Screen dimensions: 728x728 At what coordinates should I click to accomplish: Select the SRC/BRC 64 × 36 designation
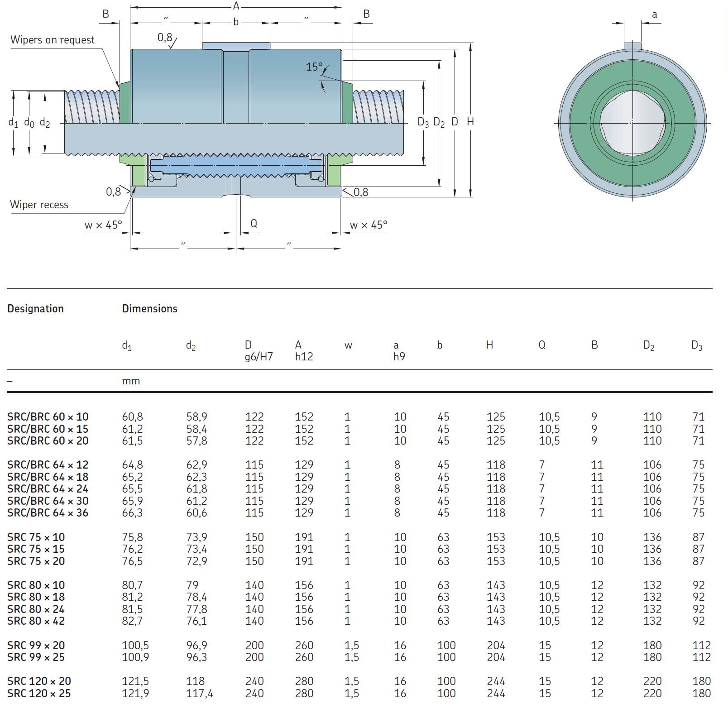(x=48, y=513)
